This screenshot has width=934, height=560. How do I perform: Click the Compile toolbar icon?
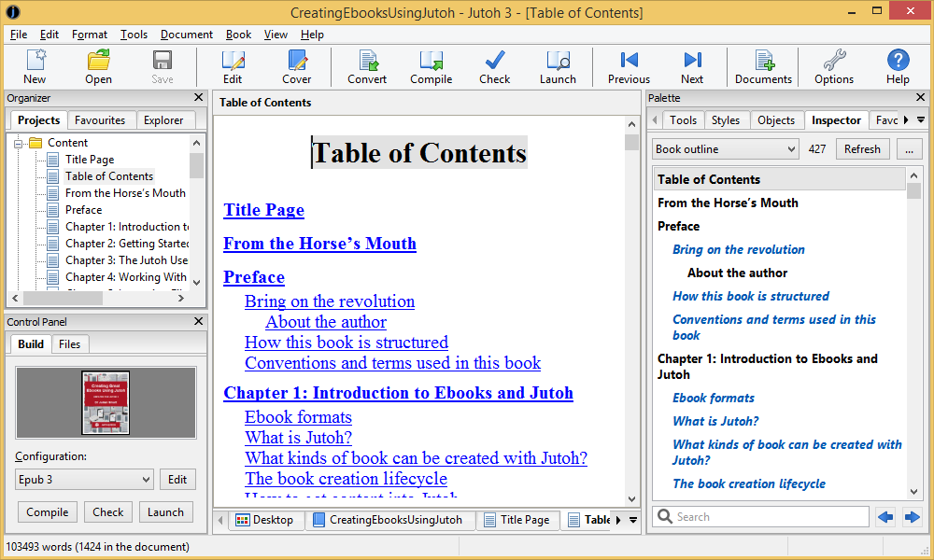click(x=431, y=65)
